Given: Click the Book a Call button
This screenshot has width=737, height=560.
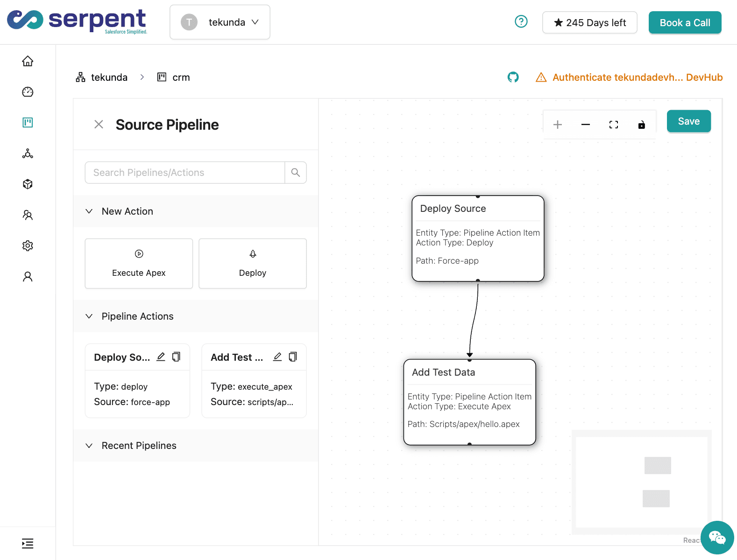Looking at the screenshot, I should pyautogui.click(x=685, y=23).
